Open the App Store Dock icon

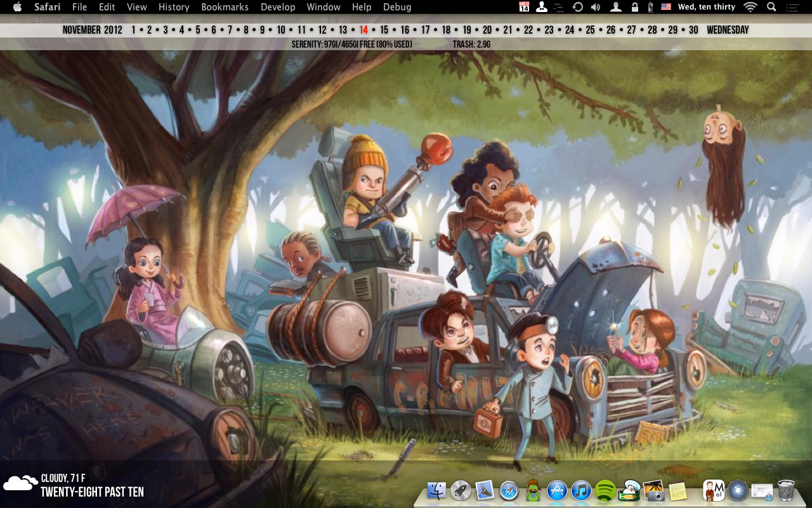coord(557,491)
